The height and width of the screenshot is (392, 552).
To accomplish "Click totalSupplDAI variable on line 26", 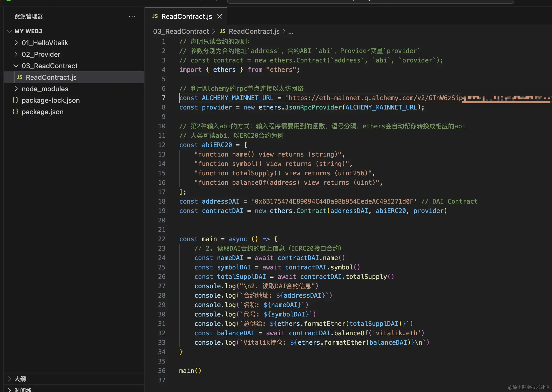I will [241, 277].
